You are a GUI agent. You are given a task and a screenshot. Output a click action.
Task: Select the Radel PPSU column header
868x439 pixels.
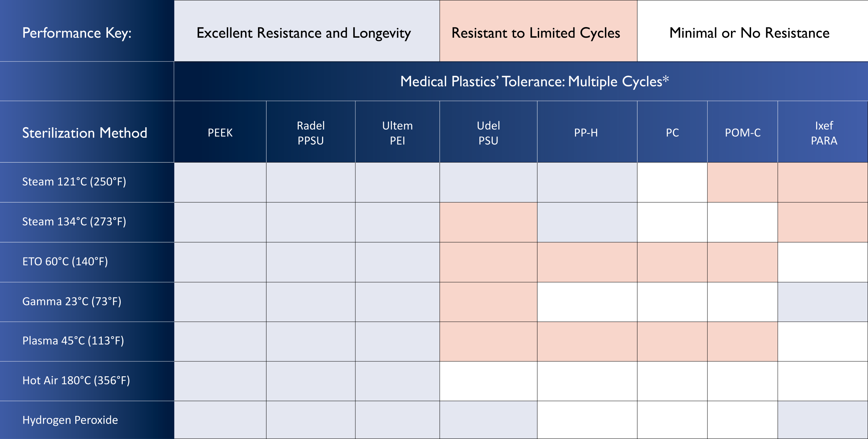311,133
